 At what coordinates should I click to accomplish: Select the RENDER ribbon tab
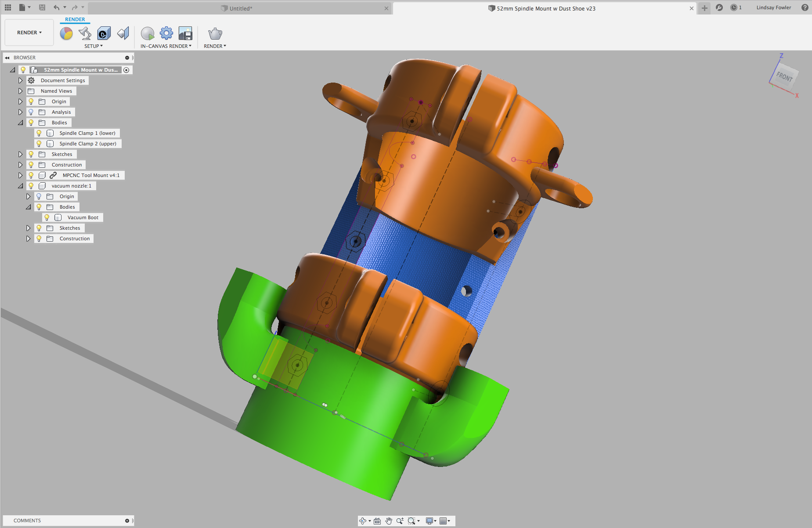75,19
